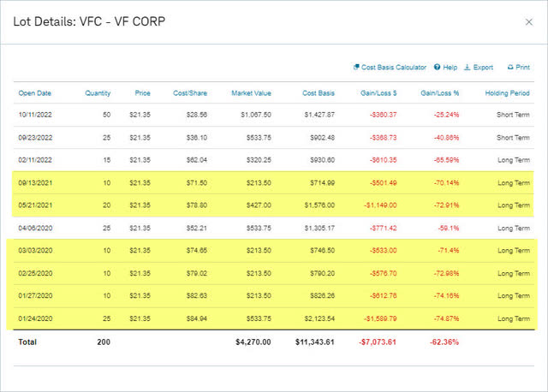Select the 03/03/2020 open date cell

(x=35, y=251)
